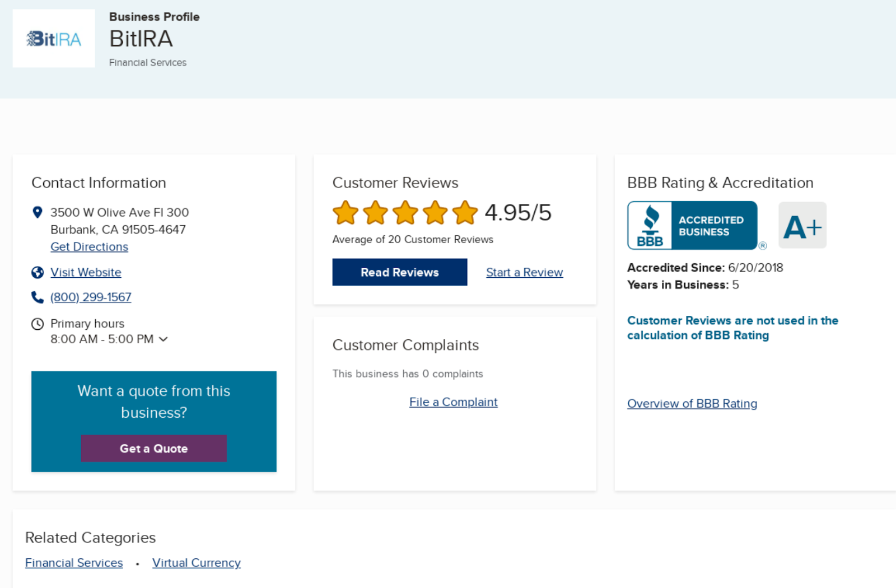
Task: Click the BBB Accredited Business seal
Action: (693, 225)
